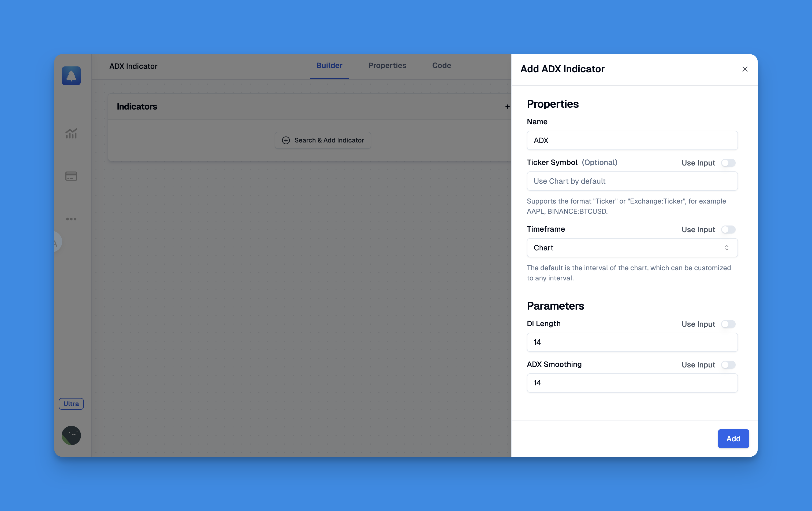The width and height of the screenshot is (812, 511).
Task: Click the card/payment icon in sidebar
Action: tap(71, 176)
